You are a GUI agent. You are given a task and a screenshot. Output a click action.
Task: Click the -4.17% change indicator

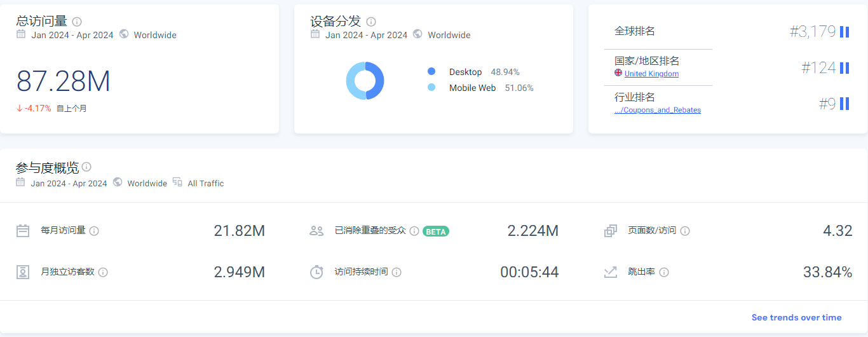coord(34,109)
